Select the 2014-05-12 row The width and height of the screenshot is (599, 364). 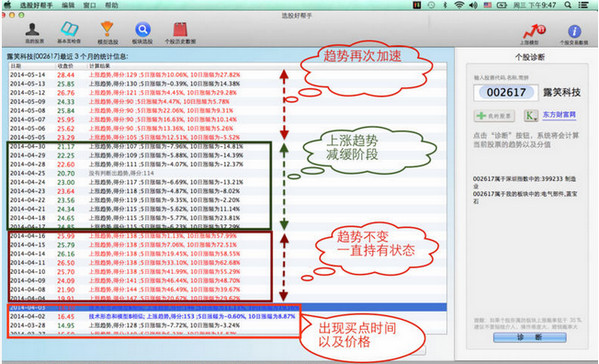pos(228,92)
